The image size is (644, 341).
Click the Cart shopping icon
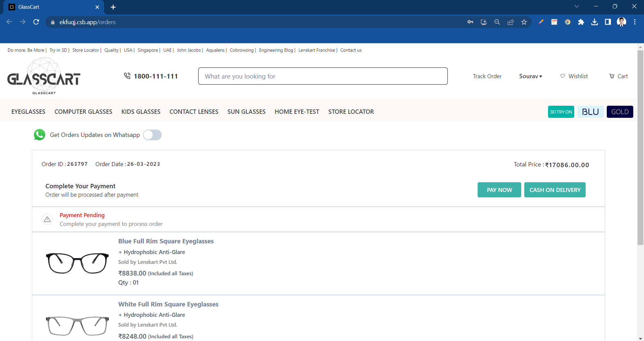pyautogui.click(x=612, y=76)
